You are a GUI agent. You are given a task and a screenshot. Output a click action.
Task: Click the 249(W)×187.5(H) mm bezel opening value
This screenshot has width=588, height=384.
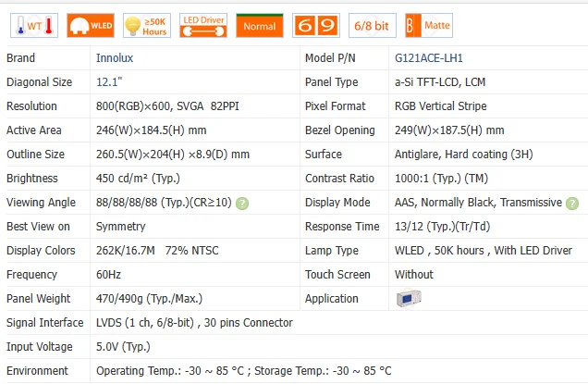coord(449,130)
